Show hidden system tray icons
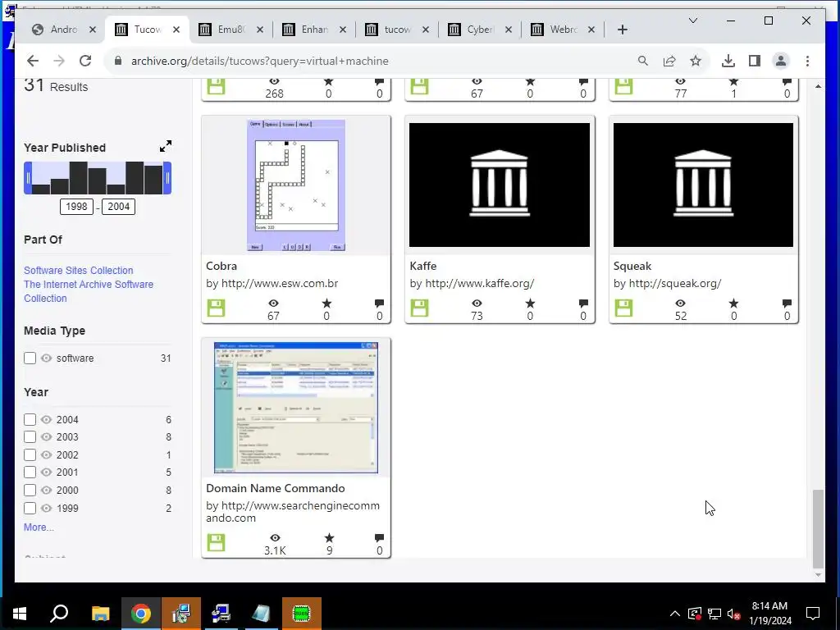 [x=675, y=614]
